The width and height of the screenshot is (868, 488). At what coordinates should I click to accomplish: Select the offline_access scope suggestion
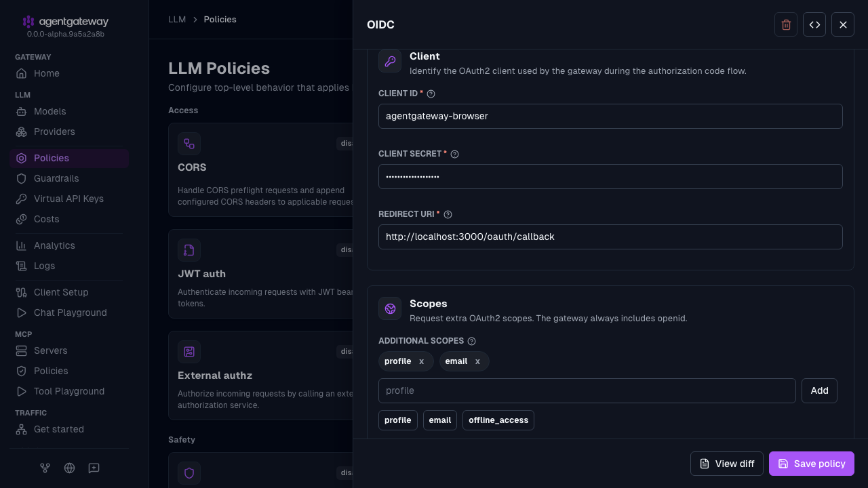point(498,420)
